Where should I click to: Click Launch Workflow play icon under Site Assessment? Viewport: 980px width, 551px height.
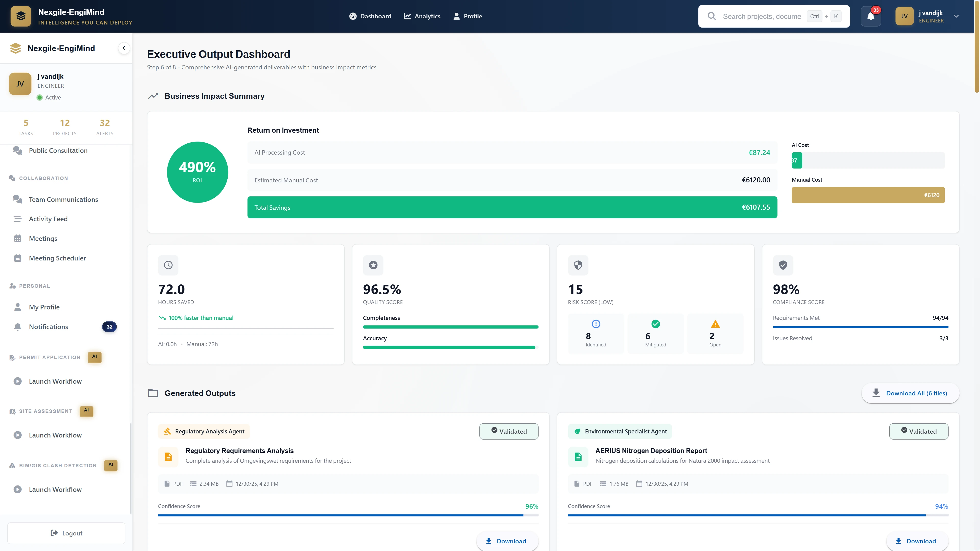18,435
